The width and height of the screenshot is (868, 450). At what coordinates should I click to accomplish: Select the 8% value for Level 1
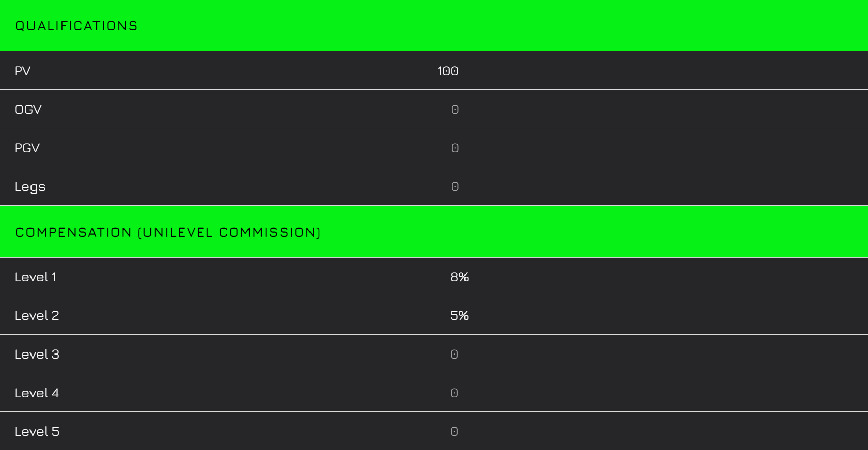pyautogui.click(x=459, y=277)
